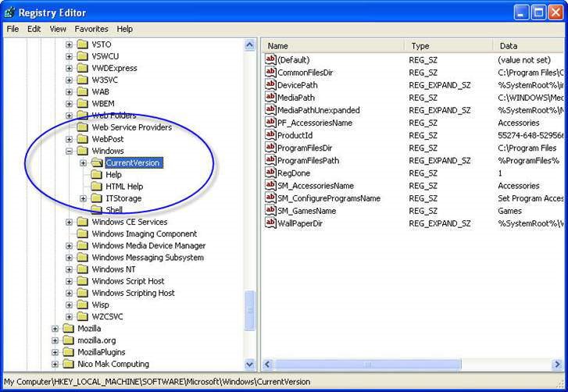568x392 pixels.
Task: Click the Mozilla folder icon
Action: [x=69, y=328]
